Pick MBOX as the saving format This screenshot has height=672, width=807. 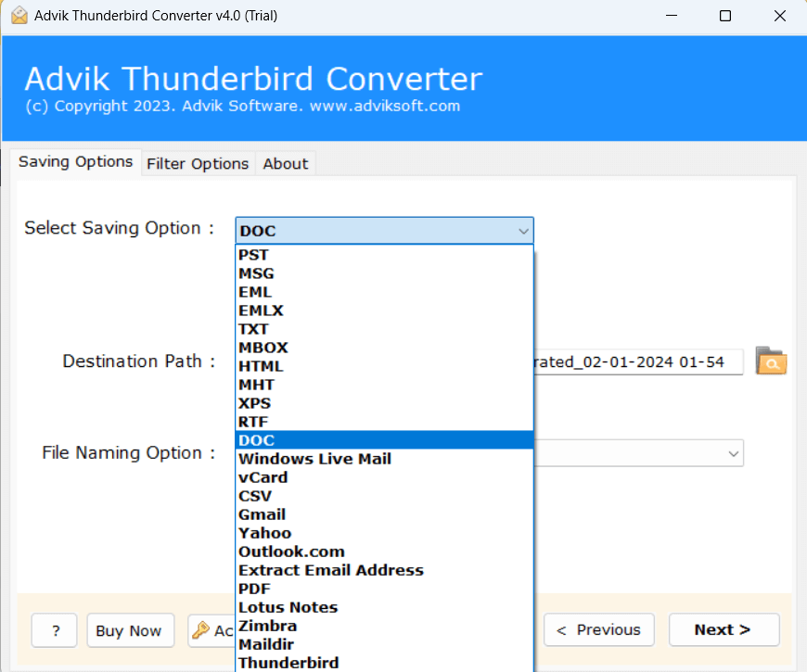click(384, 348)
